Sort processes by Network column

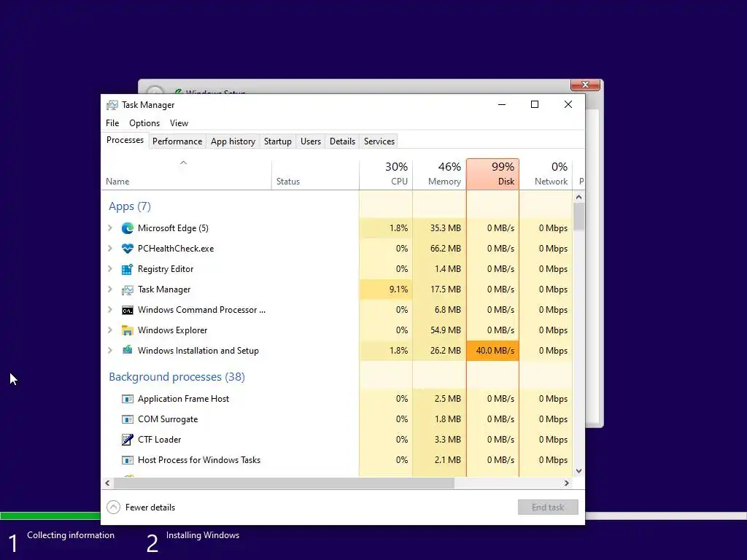tap(546, 174)
